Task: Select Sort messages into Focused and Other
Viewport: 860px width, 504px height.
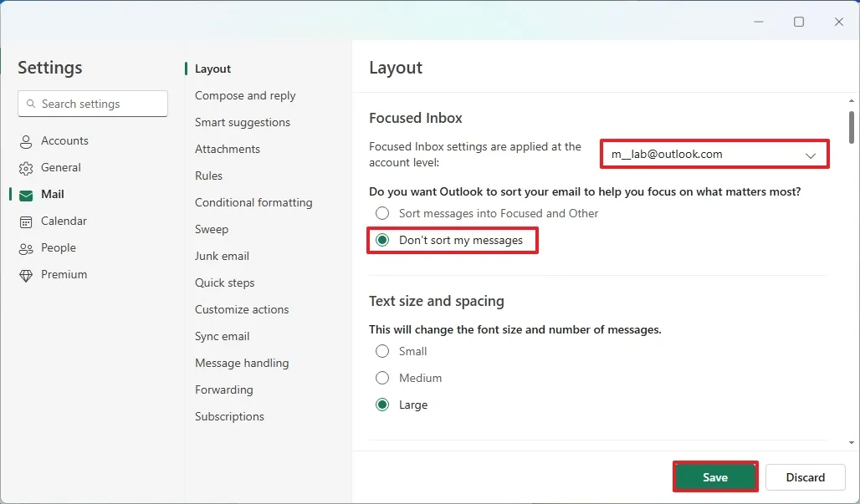Action: coord(382,213)
